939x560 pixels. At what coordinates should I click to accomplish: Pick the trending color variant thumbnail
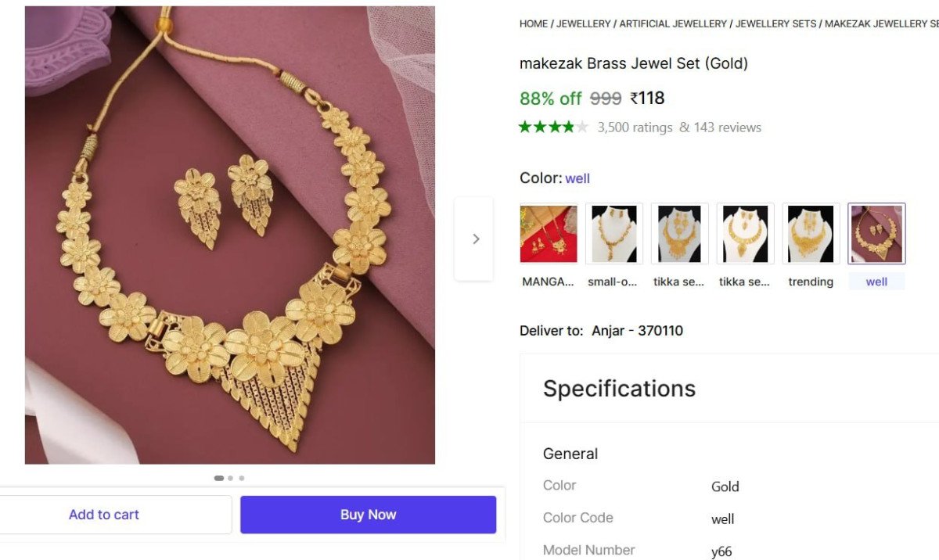pyautogui.click(x=811, y=234)
